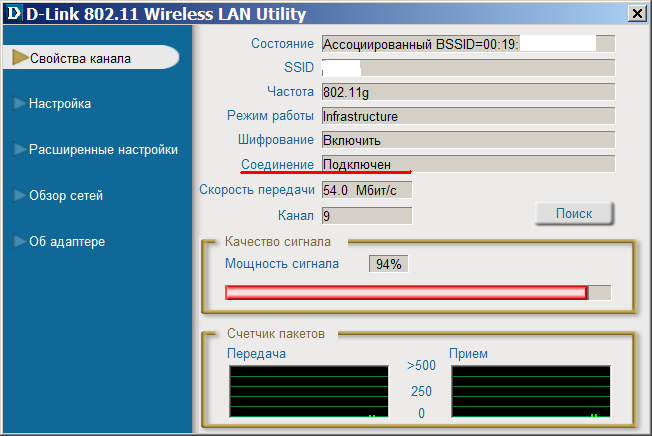652x436 pixels.
Task: Click the Передача packet graph
Action: click(309, 392)
